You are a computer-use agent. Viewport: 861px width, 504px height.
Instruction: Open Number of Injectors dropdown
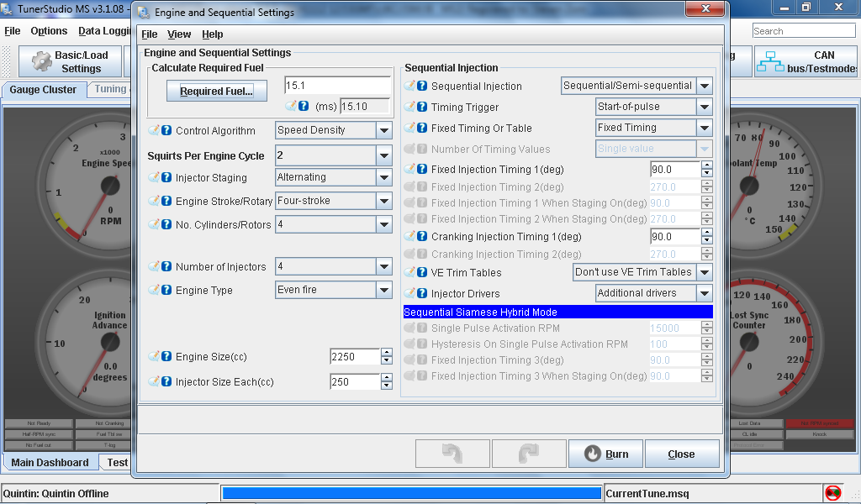(383, 266)
